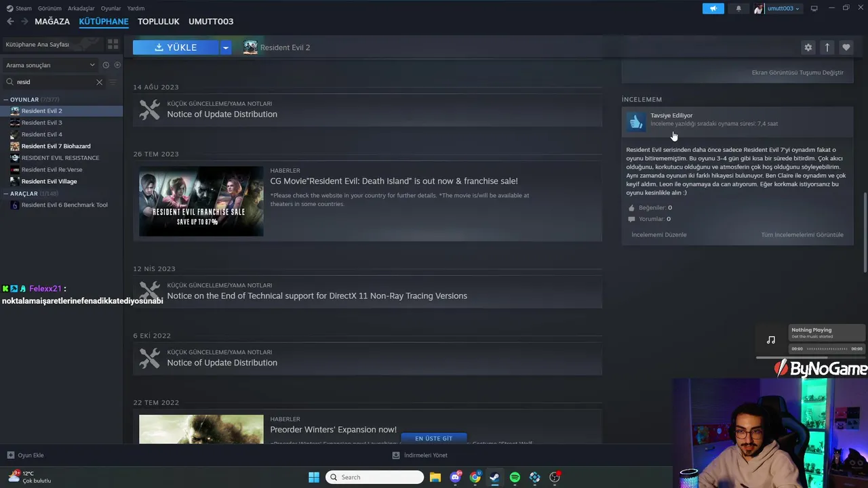Open the notifications bell
Image resolution: width=868 pixels, height=488 pixels.
pos(738,9)
